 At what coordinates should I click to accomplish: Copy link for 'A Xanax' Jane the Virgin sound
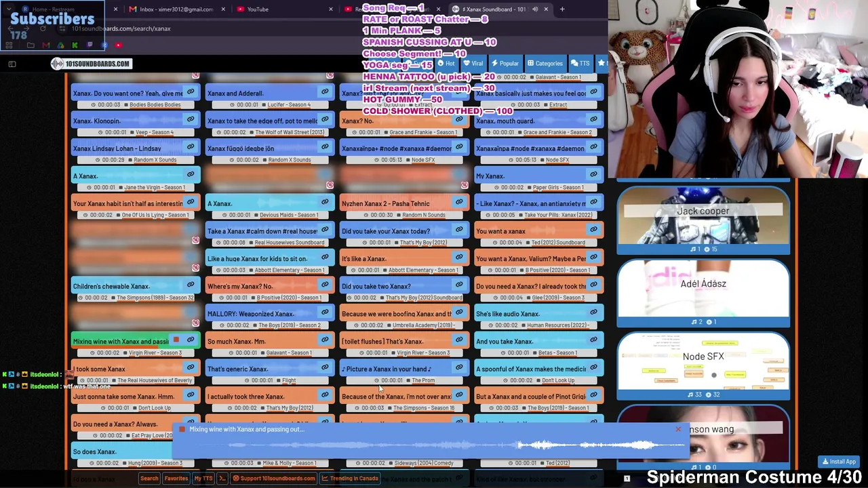click(x=191, y=175)
